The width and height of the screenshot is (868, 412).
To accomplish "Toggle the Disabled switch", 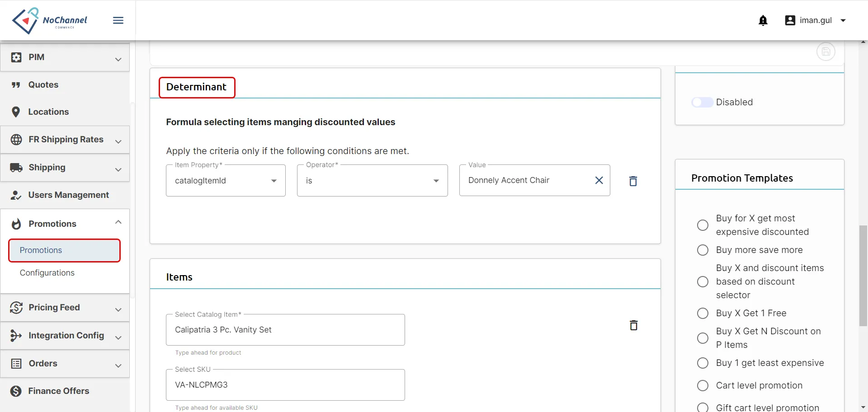I will pos(702,102).
